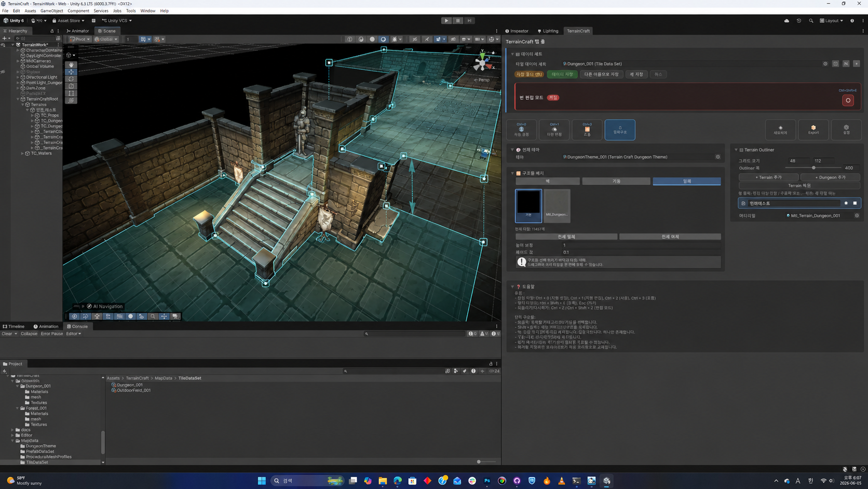Screen dimensions: 868x489
Task: Open Windows Start menu
Action: 262,481
